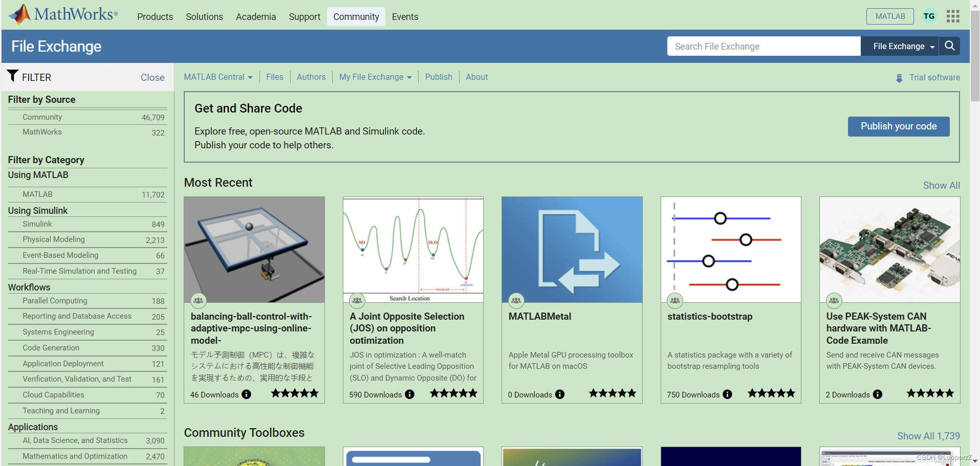Open the Academia menu
The image size is (980, 466).
[x=256, y=17]
